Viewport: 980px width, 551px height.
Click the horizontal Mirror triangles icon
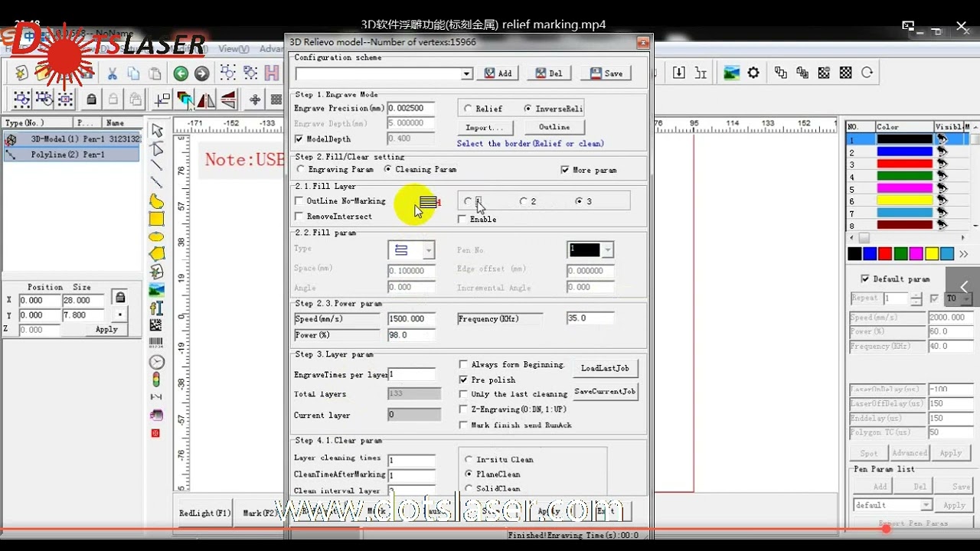point(206,99)
